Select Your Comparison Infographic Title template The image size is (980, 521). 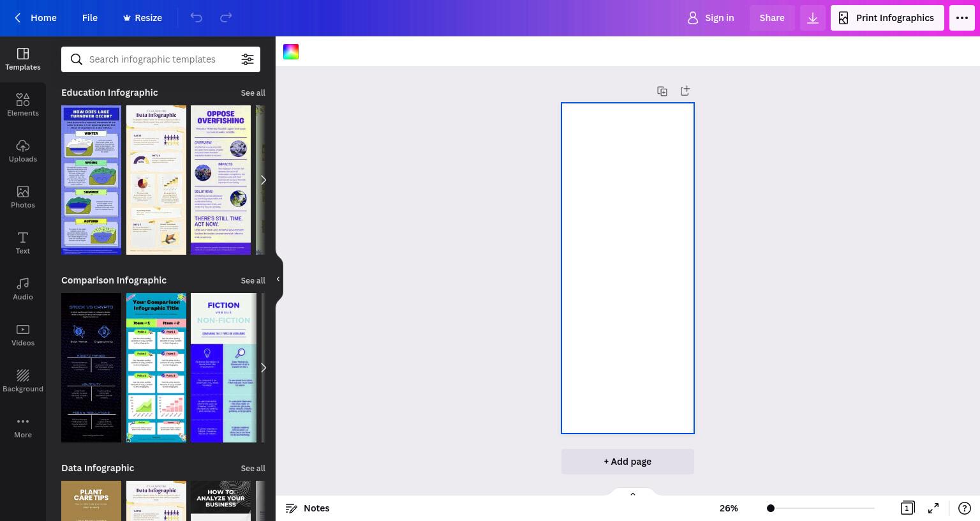coord(156,368)
